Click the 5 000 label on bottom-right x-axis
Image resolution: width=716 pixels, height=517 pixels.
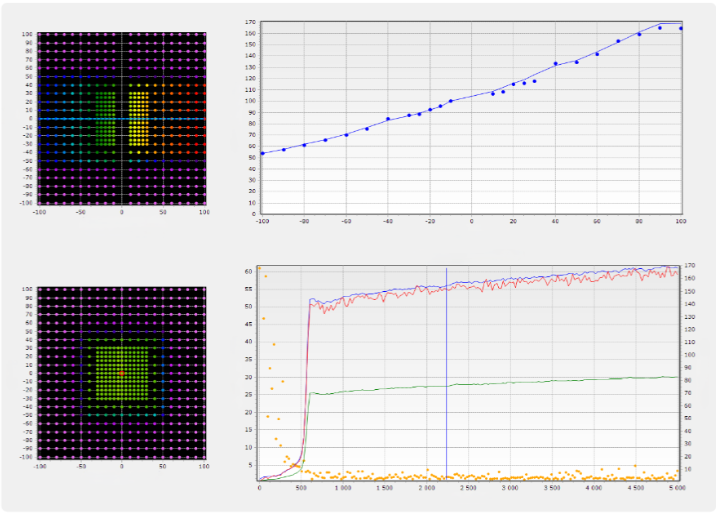[x=678, y=489]
